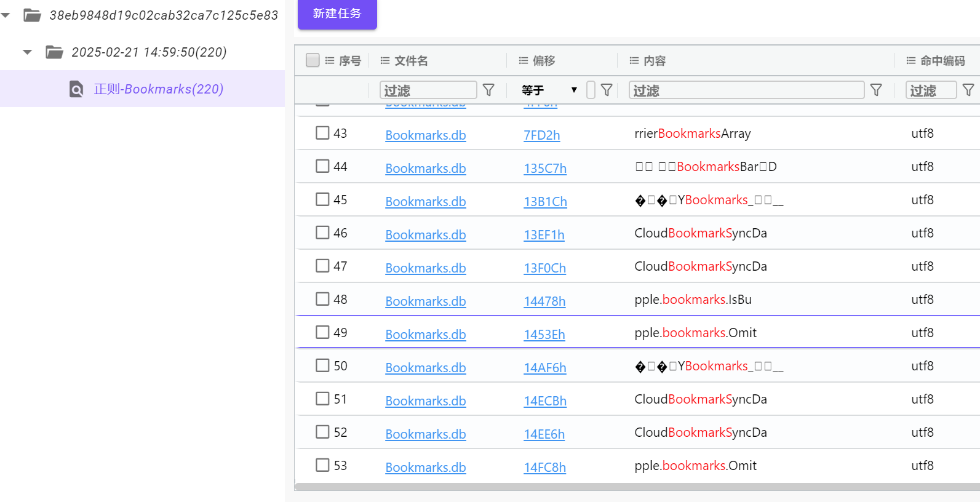
Task: Click the filter funnel icon for file name
Action: click(x=488, y=90)
